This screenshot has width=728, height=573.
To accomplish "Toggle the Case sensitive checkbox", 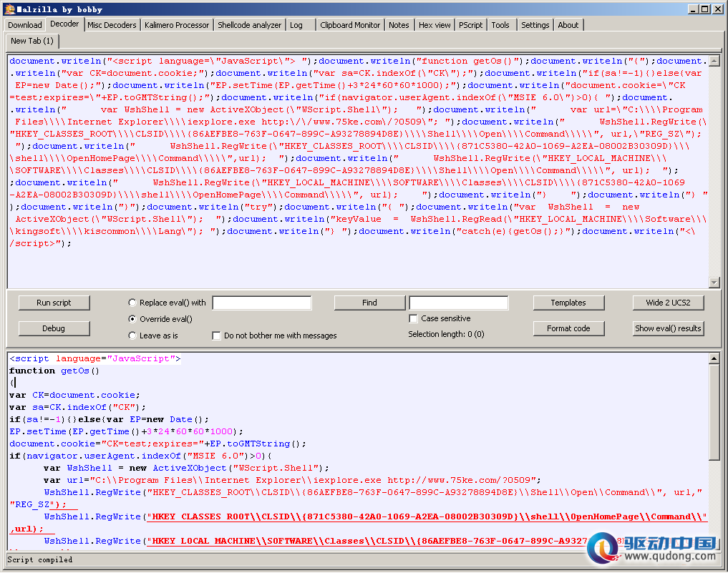I will [413, 318].
